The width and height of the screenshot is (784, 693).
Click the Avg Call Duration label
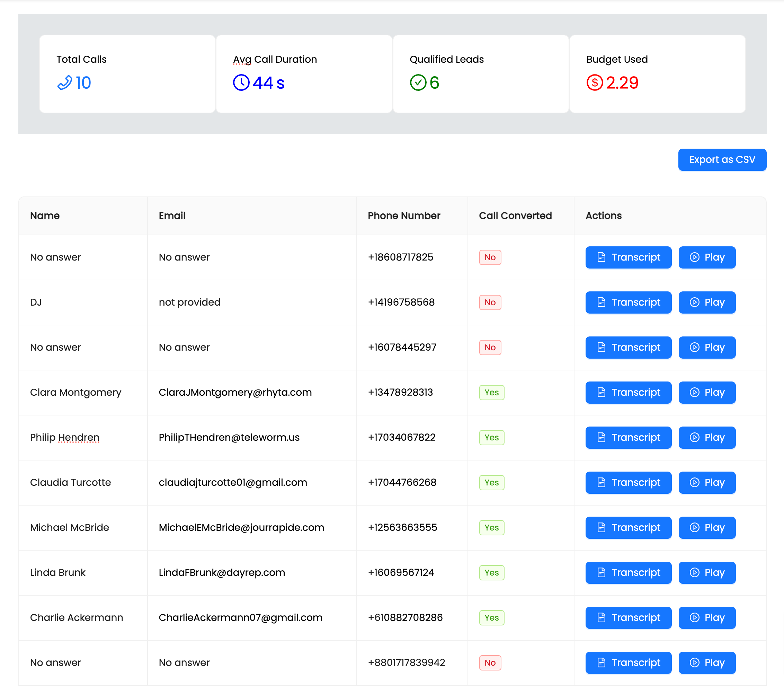point(275,60)
